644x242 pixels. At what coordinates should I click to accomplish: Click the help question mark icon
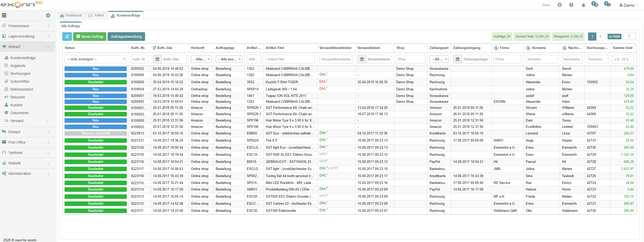(x=571, y=5)
